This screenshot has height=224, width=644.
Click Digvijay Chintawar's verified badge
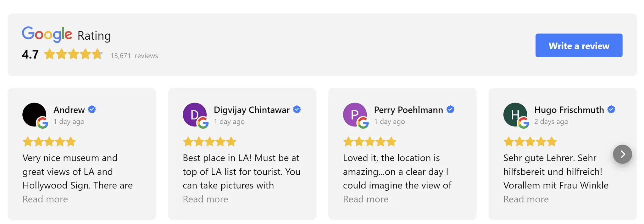tap(297, 109)
